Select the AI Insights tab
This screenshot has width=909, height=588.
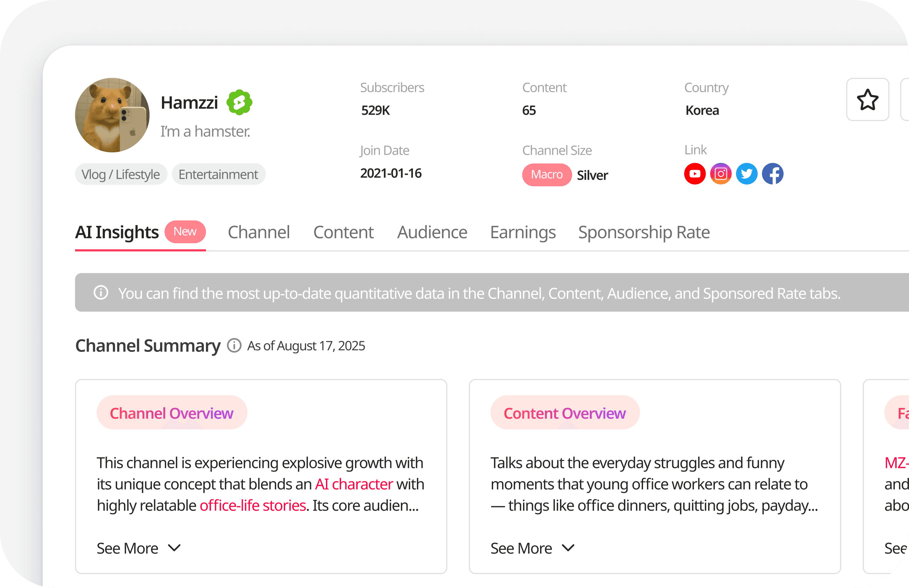[117, 232]
